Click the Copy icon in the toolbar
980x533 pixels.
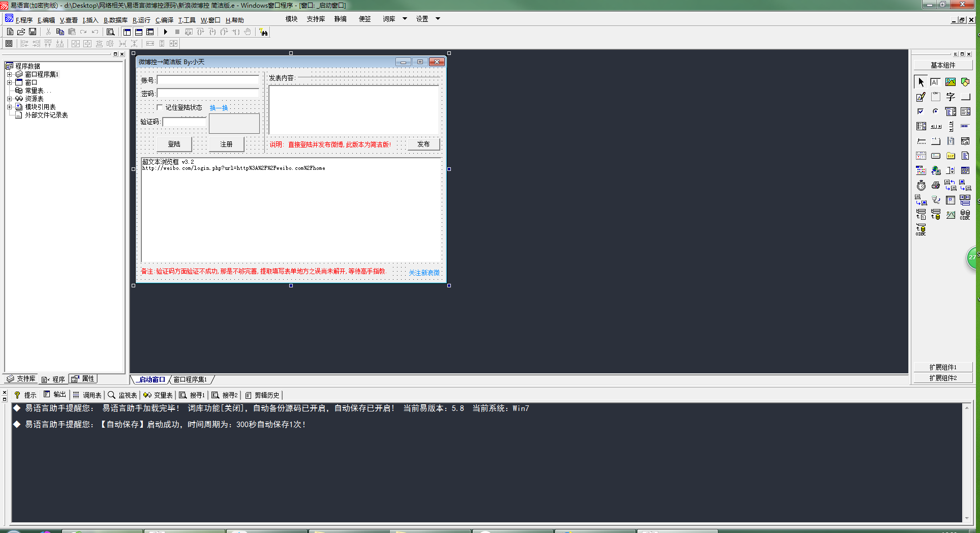point(60,32)
